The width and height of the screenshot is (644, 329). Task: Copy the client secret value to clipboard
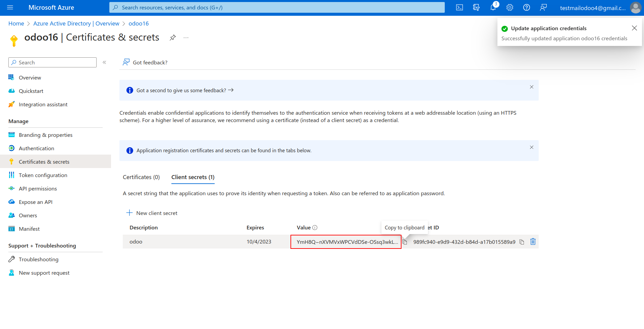click(405, 242)
